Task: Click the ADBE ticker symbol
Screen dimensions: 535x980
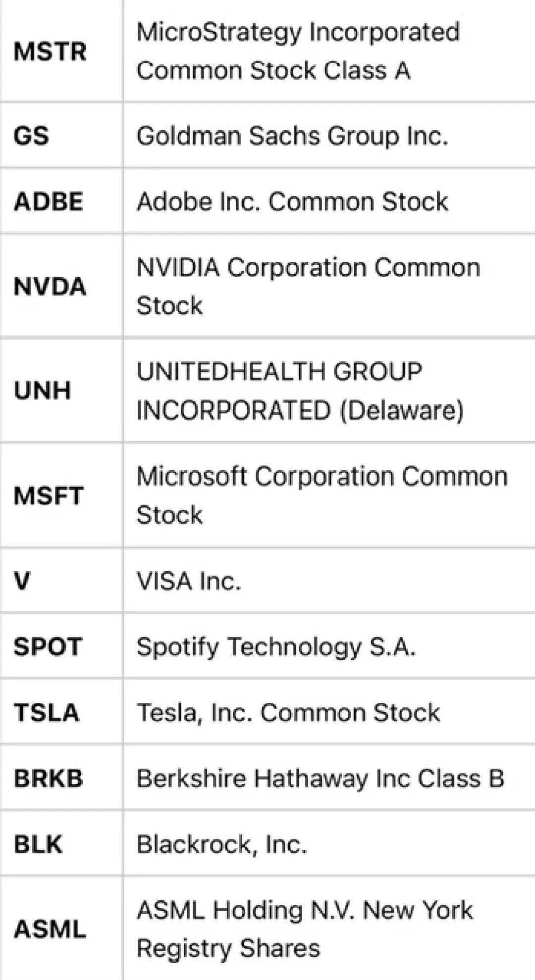Action: pyautogui.click(x=49, y=201)
